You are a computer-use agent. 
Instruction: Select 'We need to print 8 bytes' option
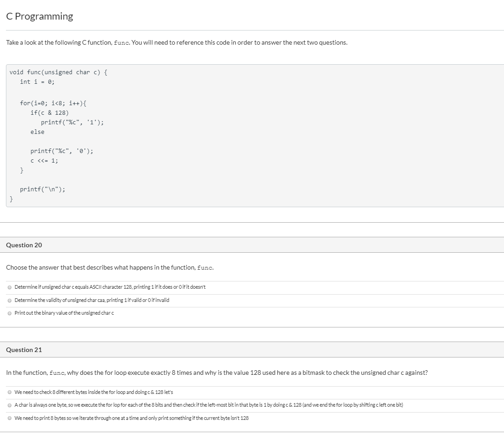coord(10,418)
